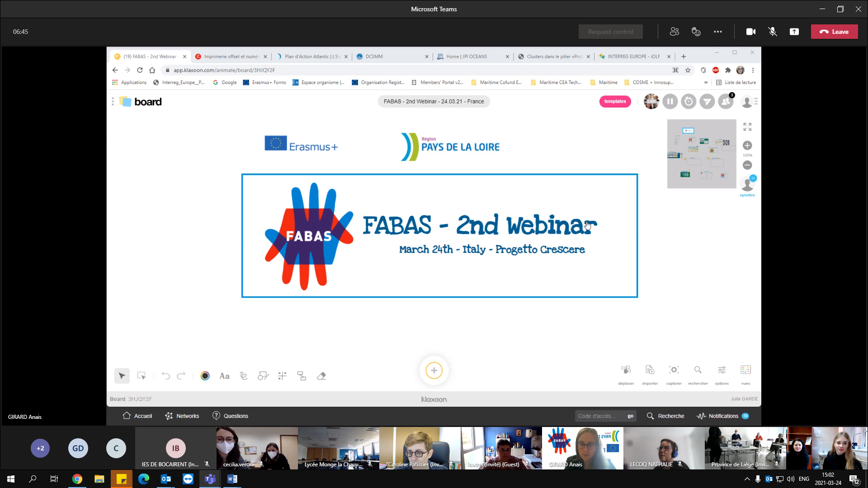Viewport: 868px width, 488px height.
Task: Unmute microphone in Teams toolbar
Action: click(x=773, y=32)
